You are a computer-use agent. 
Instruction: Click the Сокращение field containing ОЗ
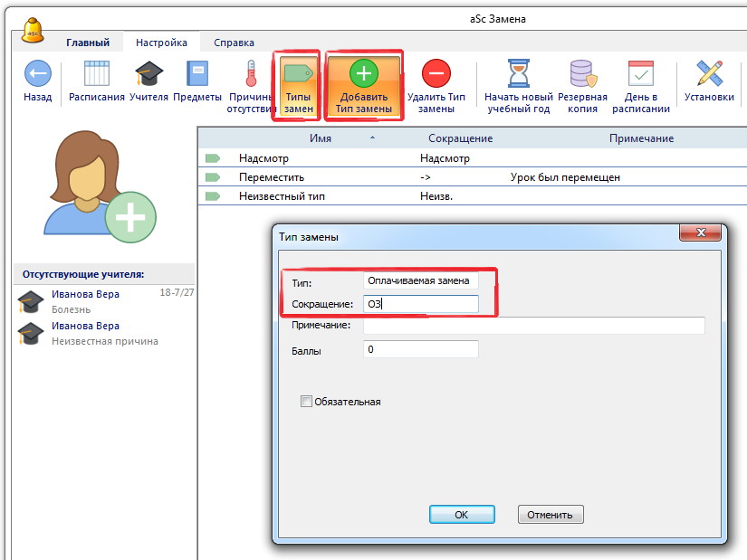(x=421, y=304)
